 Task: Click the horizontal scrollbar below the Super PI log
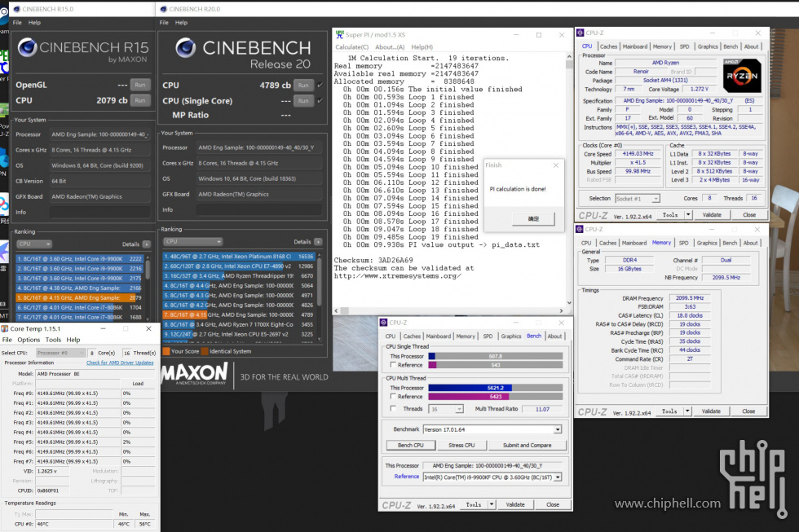coord(448,310)
